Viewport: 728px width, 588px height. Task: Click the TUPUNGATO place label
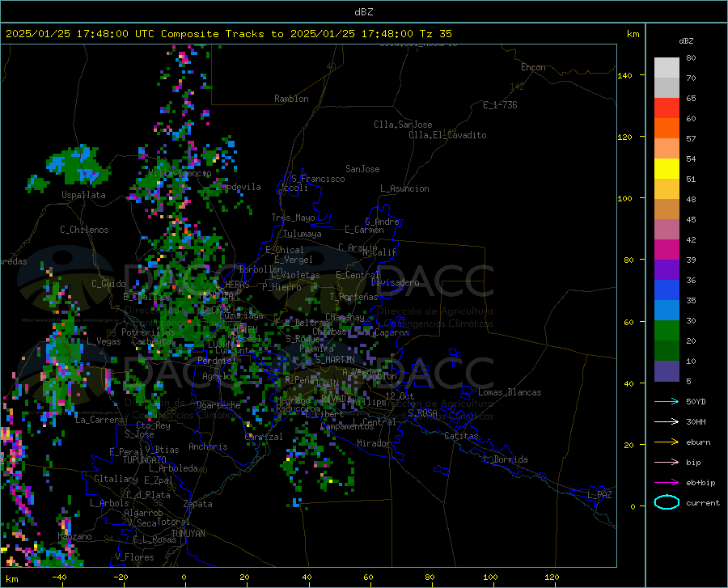coord(145,460)
